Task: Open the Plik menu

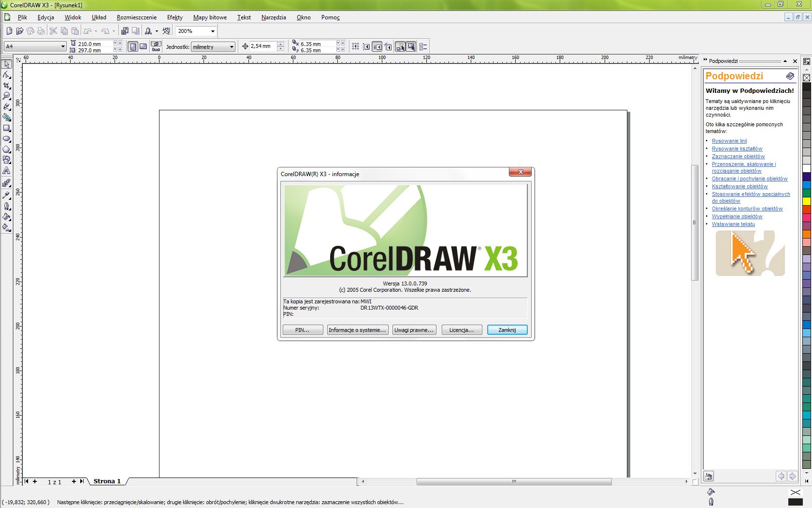Action: pos(22,17)
